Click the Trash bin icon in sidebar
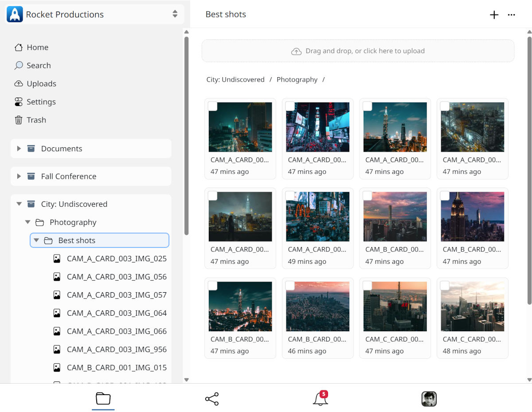 click(19, 120)
